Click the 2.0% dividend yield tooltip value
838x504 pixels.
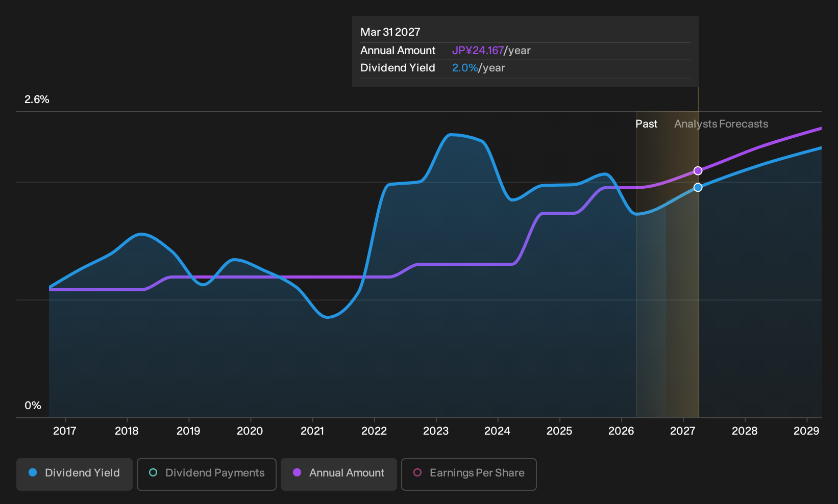[x=465, y=68]
